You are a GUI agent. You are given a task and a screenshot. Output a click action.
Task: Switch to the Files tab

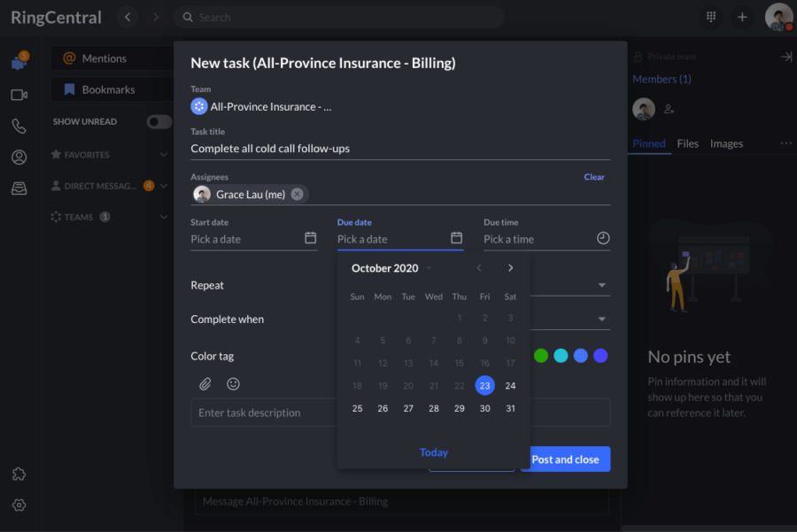(687, 143)
